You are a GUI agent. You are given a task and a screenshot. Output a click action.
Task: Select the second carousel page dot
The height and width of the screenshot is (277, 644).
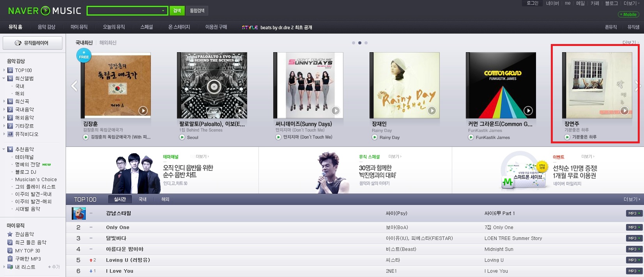click(x=359, y=43)
